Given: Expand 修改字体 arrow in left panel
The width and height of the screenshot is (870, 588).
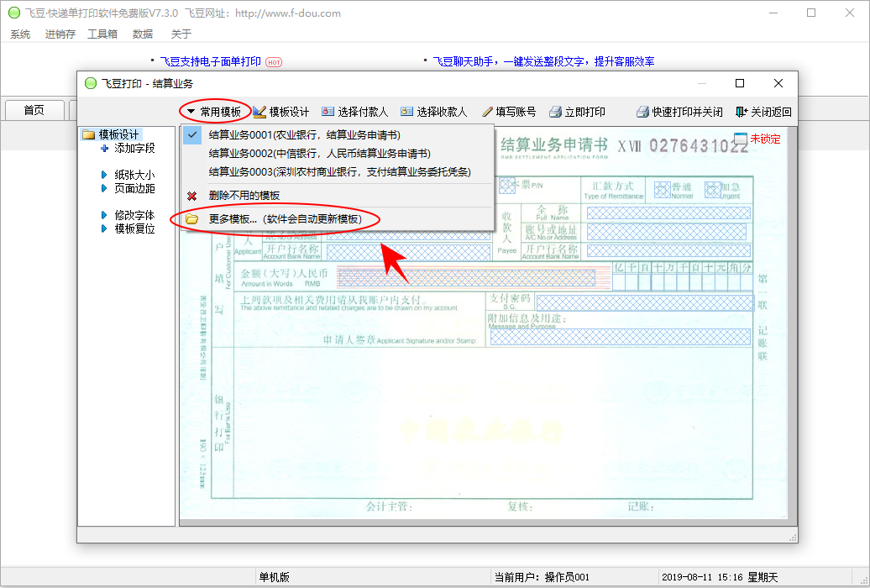Looking at the screenshot, I should click(x=104, y=215).
